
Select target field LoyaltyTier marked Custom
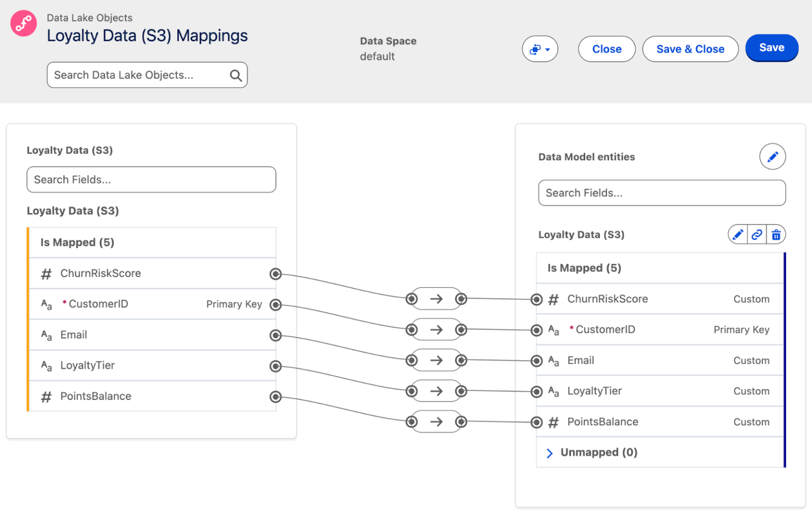pyautogui.click(x=660, y=391)
